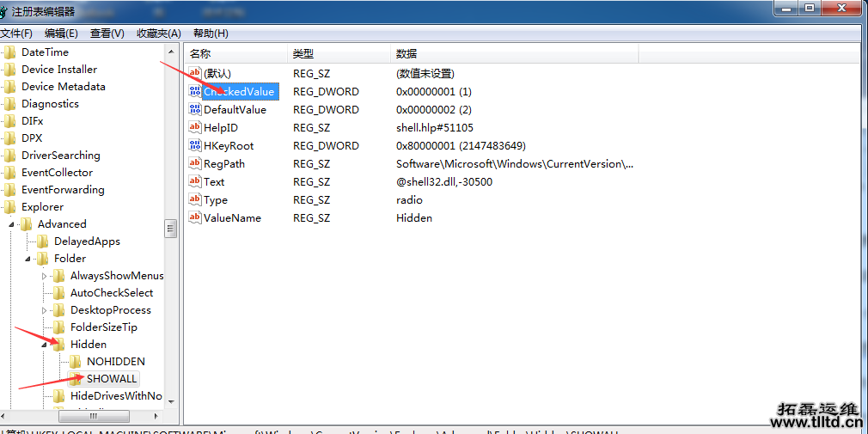Click the string icon beside ValueName
Image resolution: width=868 pixels, height=434 pixels.
195,218
